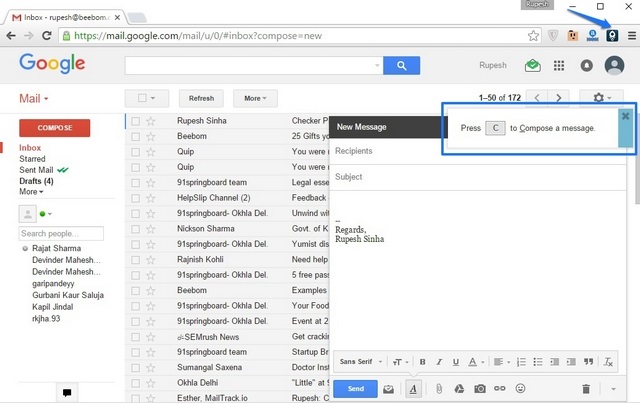Toggle formatting options button

tap(413, 389)
